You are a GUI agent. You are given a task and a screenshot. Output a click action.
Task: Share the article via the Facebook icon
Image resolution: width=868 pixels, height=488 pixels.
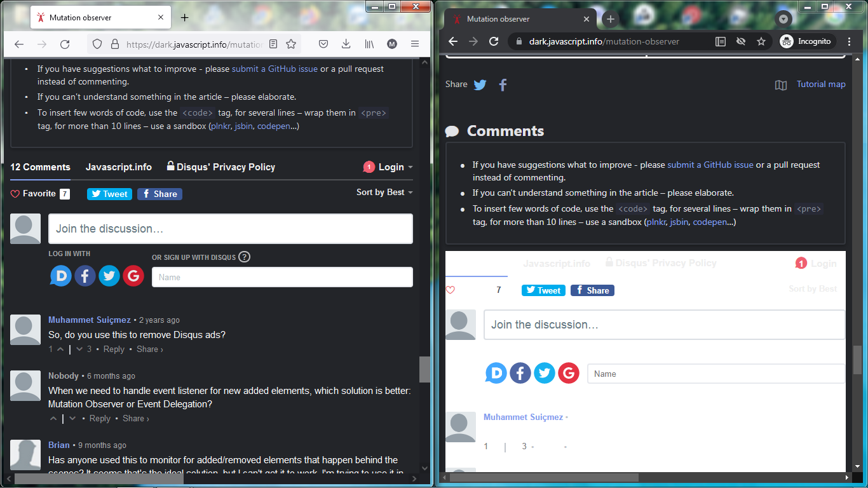(502, 84)
